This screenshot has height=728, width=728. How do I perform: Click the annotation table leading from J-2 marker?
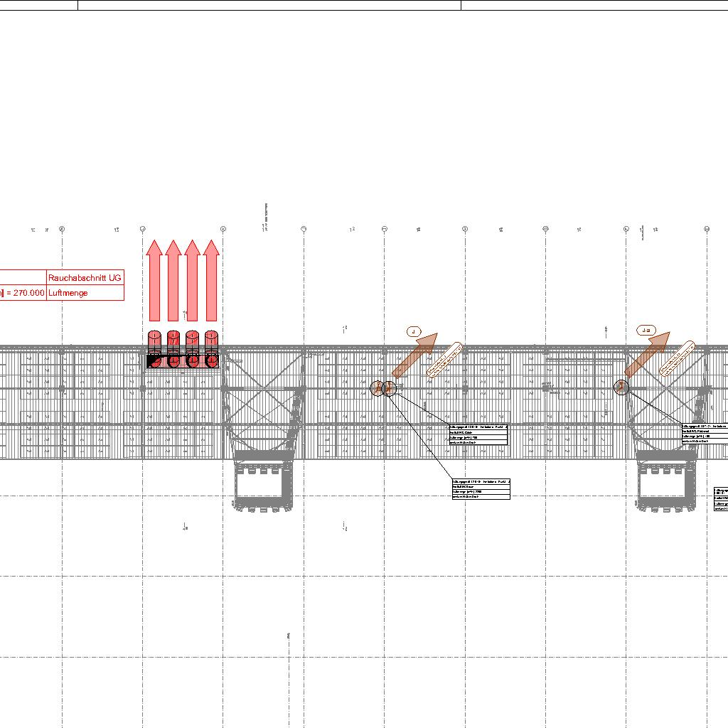coord(704,434)
